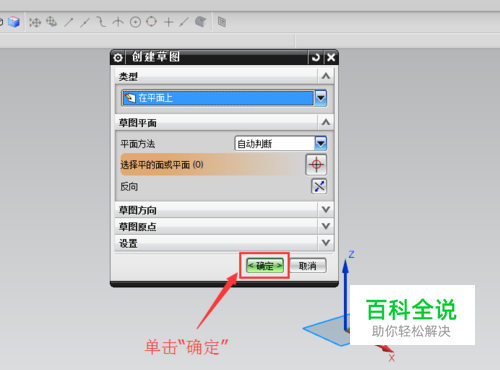
Task: Expand the 草图原点 section
Action: tap(326, 226)
